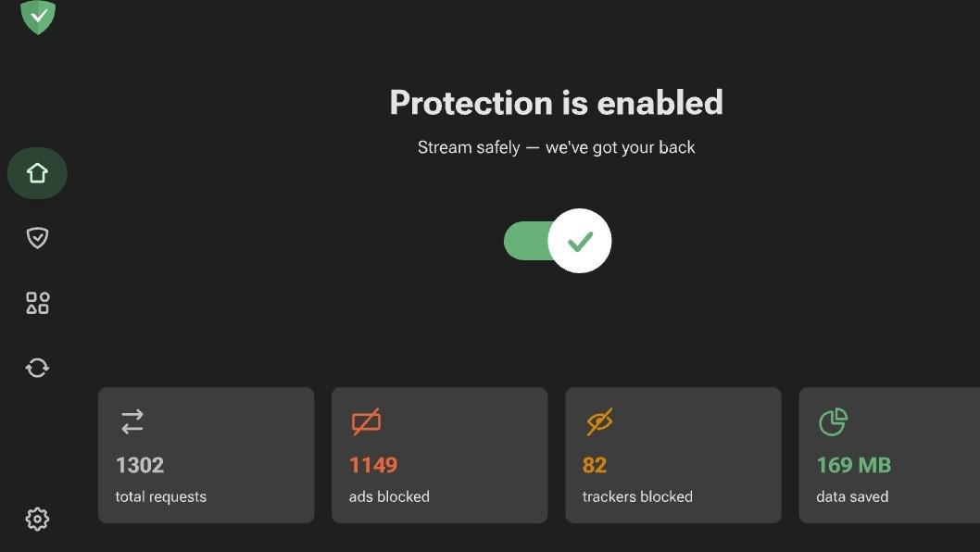This screenshot has height=552, width=980.
Task: Open the Protection shield section in sidebar
Action: [x=37, y=237]
